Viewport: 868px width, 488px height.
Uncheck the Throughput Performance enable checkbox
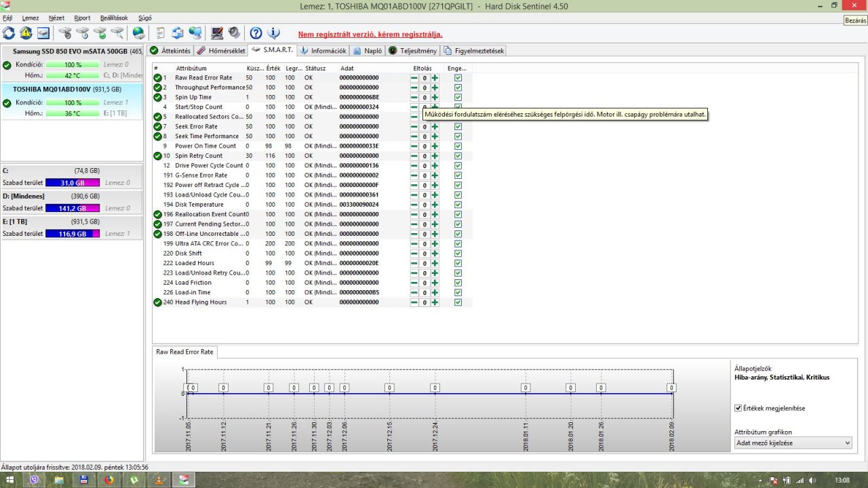[458, 87]
